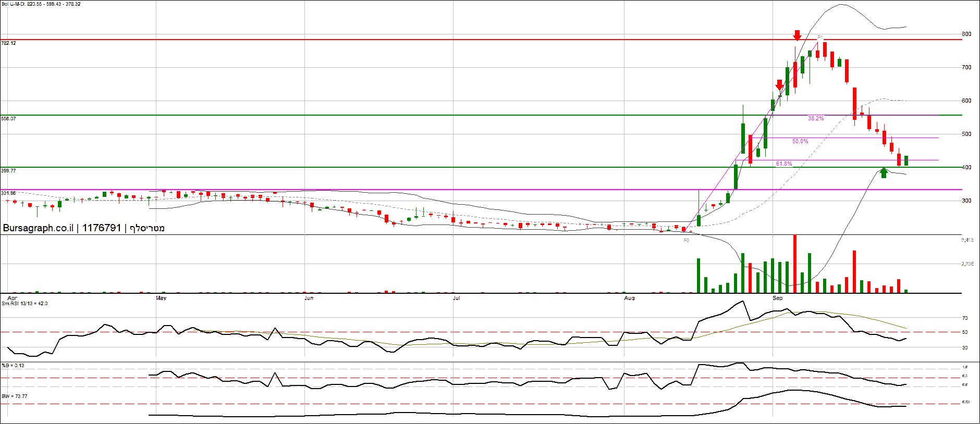Image resolution: width=980 pixels, height=424 pixels.
Task: Click the 399.77 support level label
Action: [x=8, y=171]
